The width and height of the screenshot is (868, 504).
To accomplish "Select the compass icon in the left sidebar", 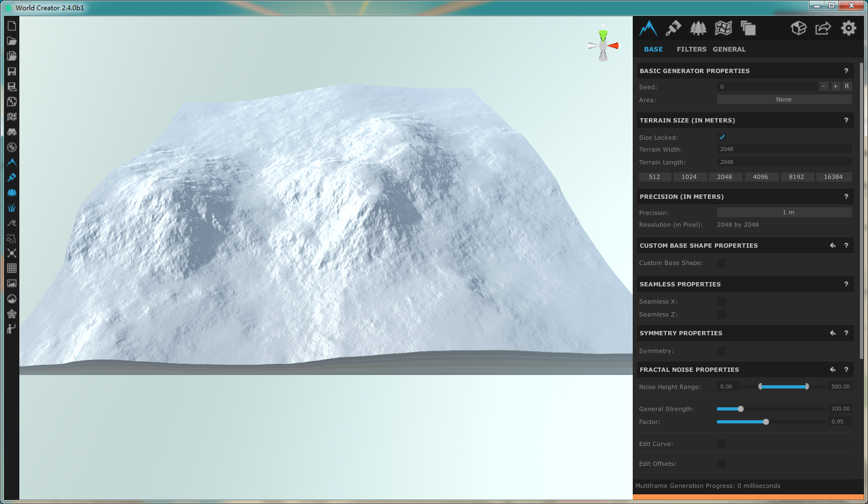I will pyautogui.click(x=12, y=147).
